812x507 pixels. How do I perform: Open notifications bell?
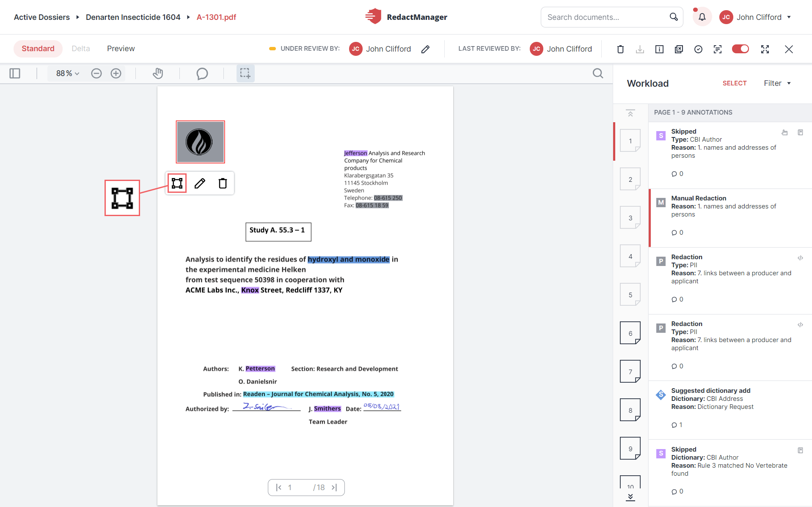click(702, 17)
